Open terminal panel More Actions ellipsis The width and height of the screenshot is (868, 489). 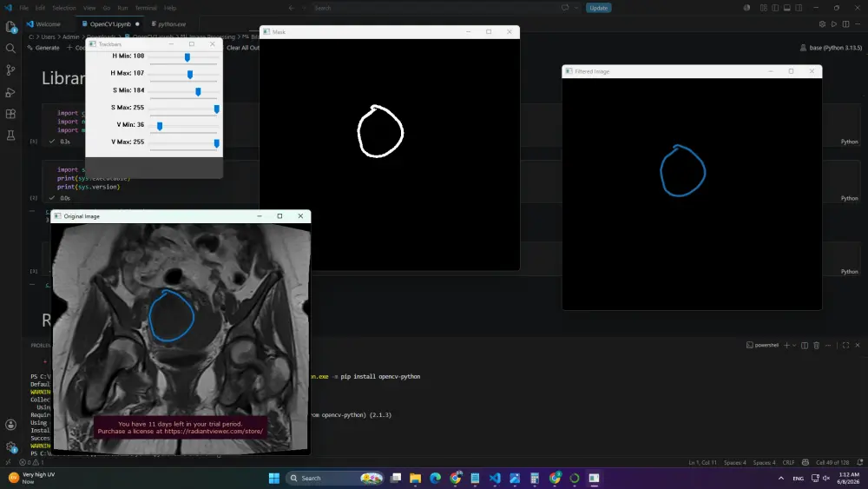828,345
